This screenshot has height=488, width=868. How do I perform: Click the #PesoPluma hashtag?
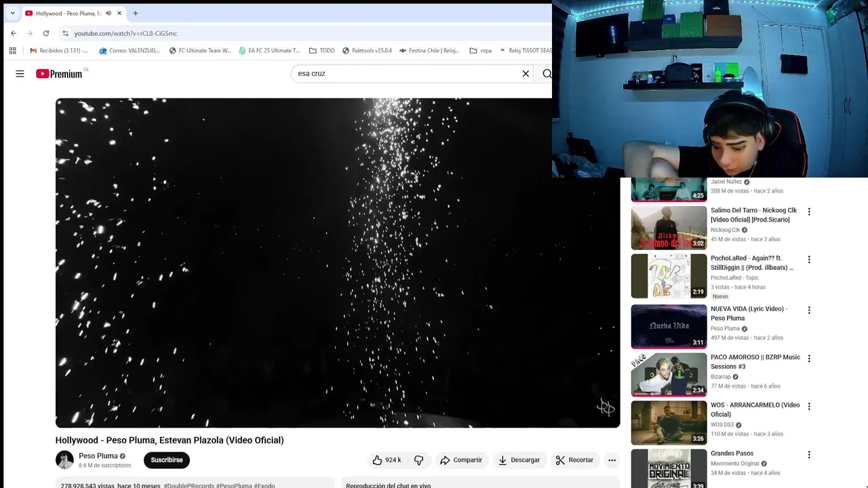(x=234, y=485)
